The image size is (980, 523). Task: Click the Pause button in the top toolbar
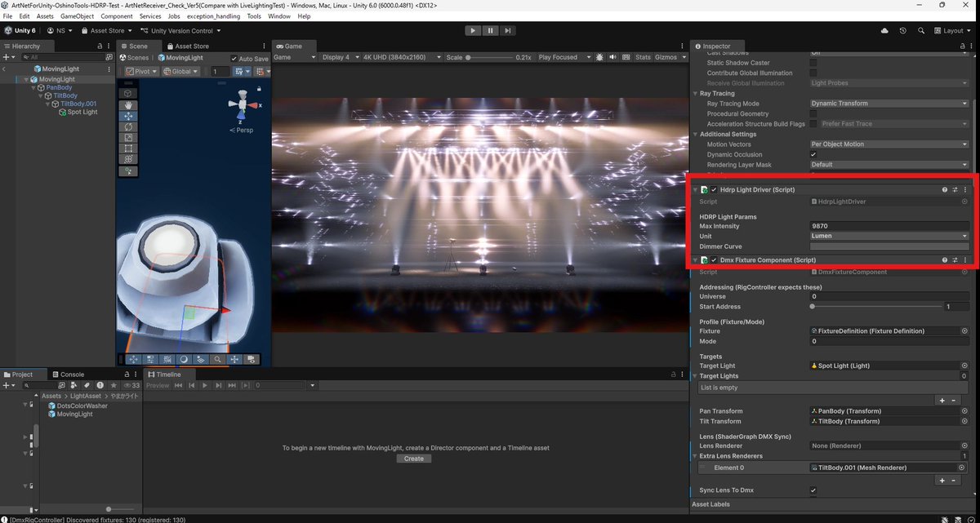(x=491, y=30)
